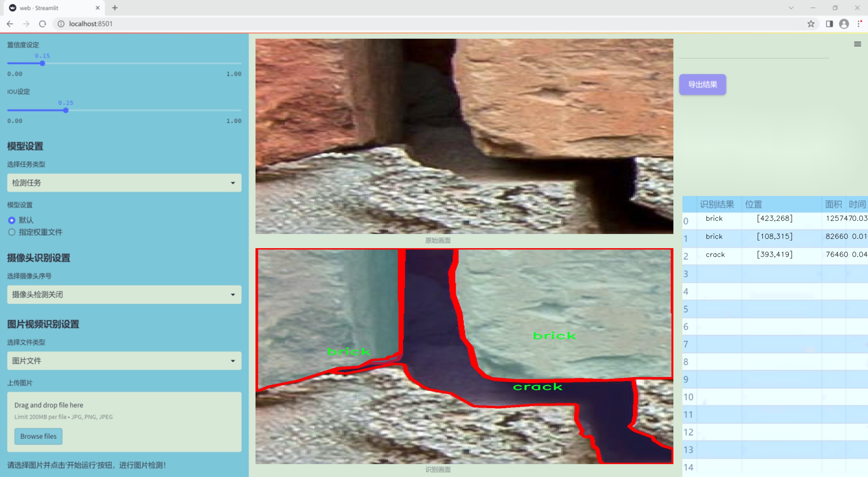
Task: Close the web · Streamlit tab
Action: pos(98,8)
